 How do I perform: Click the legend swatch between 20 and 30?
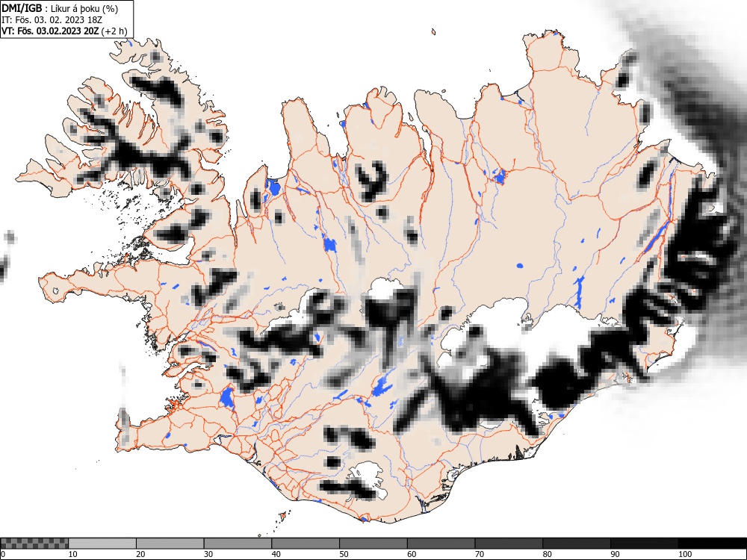click(170, 544)
